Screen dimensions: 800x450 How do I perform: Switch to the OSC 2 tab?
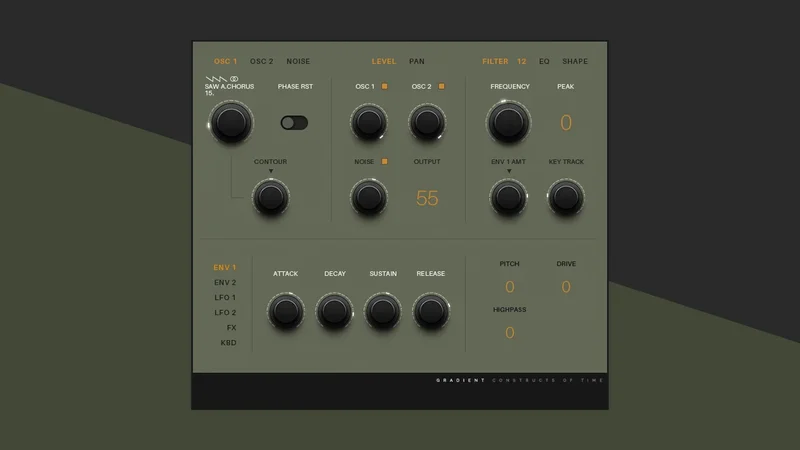click(x=261, y=61)
